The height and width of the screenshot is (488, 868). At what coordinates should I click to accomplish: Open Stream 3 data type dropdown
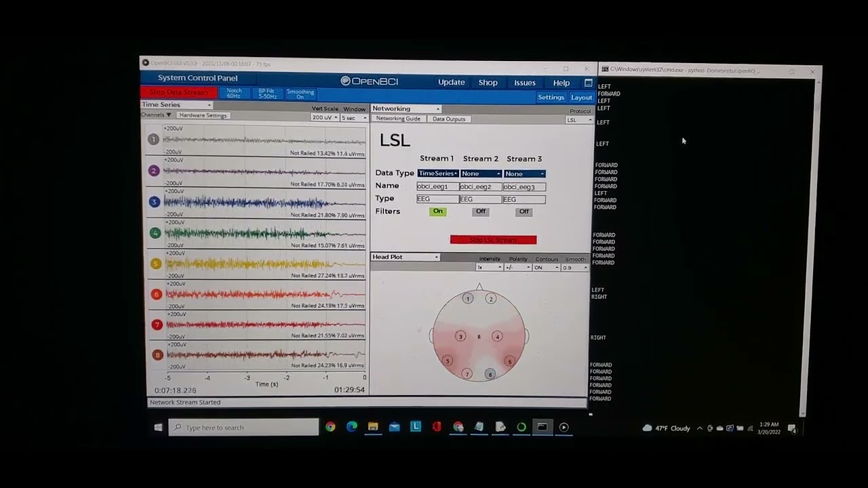click(524, 174)
